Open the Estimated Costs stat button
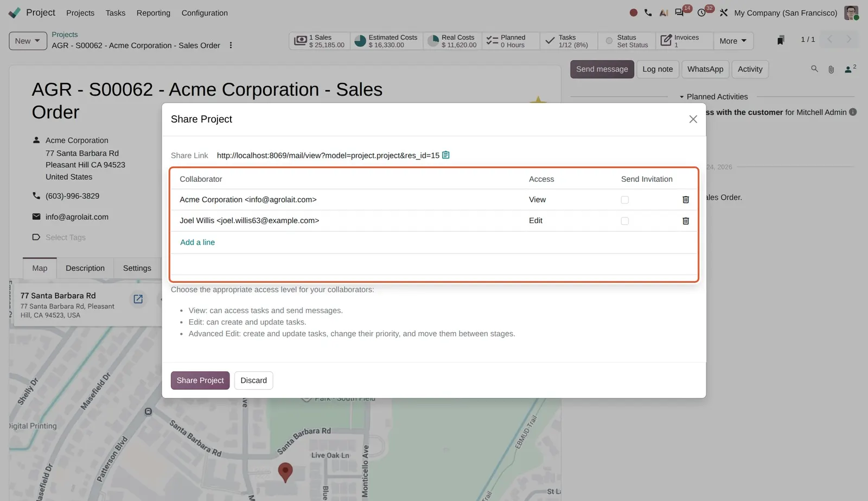The image size is (868, 501). click(386, 41)
